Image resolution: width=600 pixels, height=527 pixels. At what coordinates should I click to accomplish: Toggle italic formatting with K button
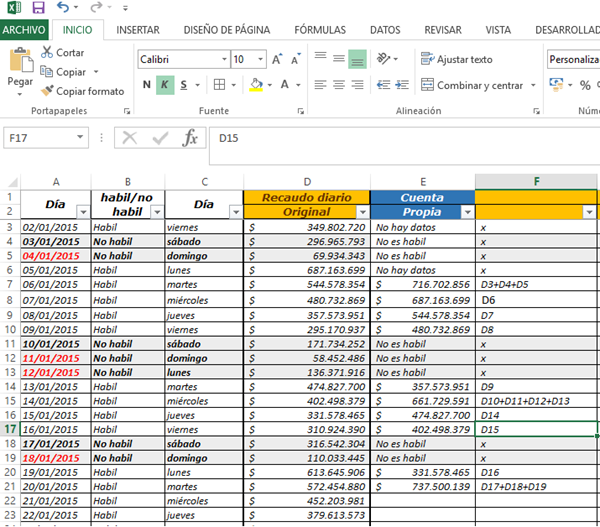click(x=164, y=85)
